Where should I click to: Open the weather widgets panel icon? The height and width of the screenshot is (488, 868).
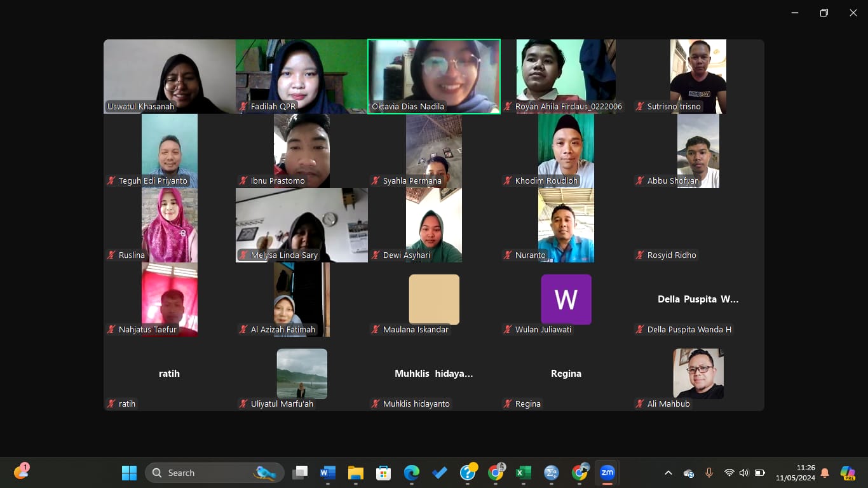click(x=21, y=471)
